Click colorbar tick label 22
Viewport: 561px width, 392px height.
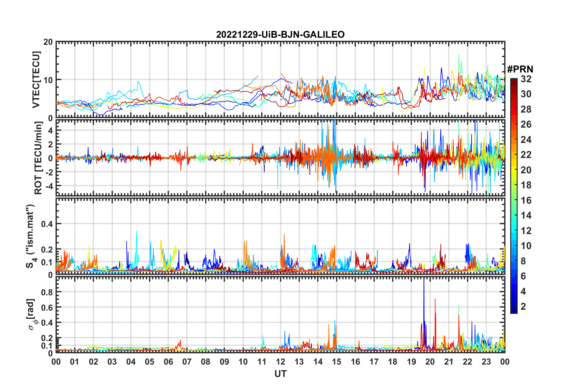point(526,155)
